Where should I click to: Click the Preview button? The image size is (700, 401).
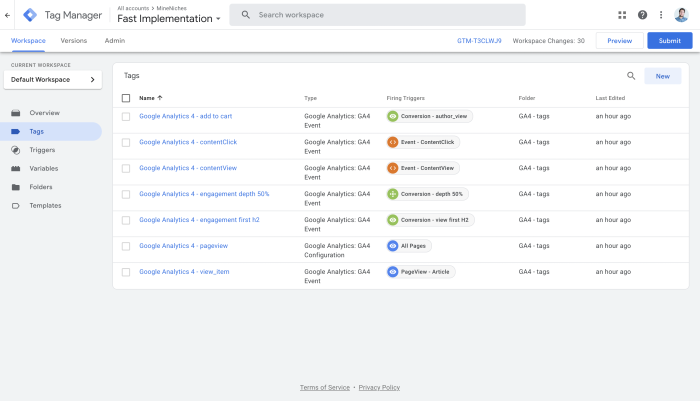[x=620, y=41]
